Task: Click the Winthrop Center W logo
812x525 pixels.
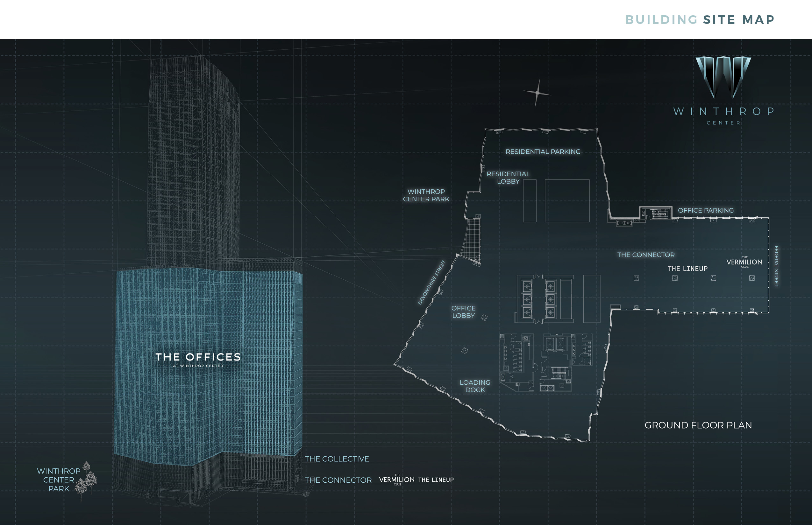Action: point(723,77)
